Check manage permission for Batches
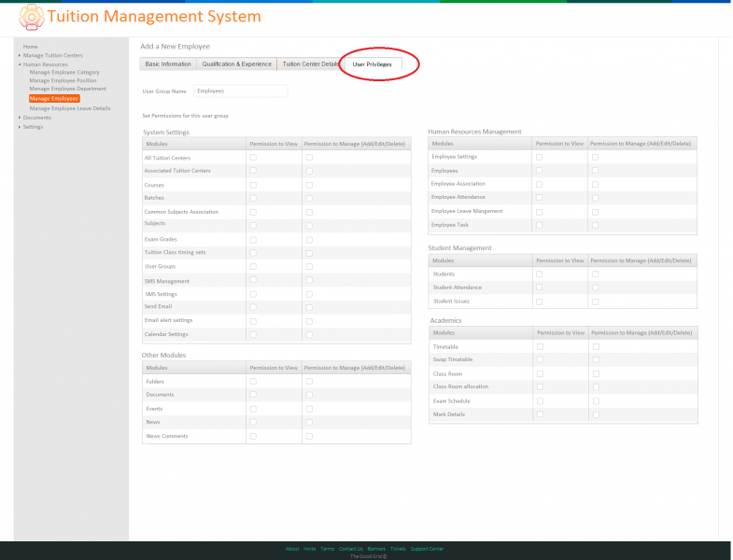Viewport: 733px width, 560px height. (x=309, y=198)
